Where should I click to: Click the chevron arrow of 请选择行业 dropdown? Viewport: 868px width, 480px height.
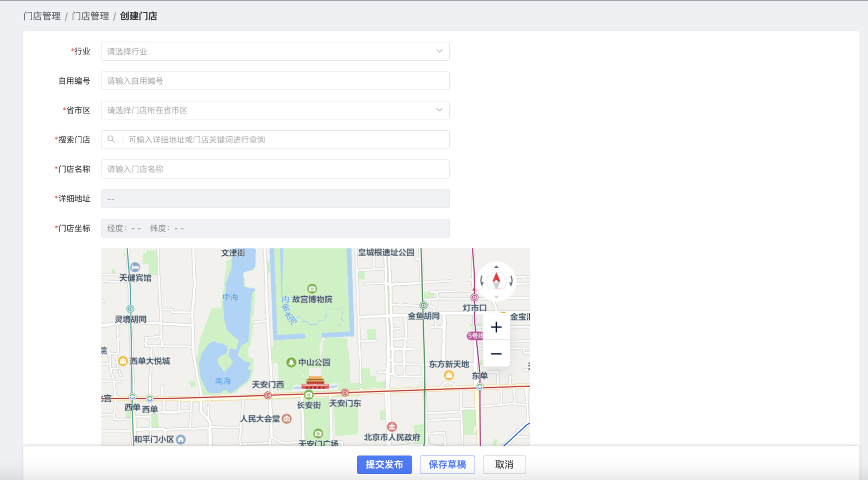pos(439,51)
